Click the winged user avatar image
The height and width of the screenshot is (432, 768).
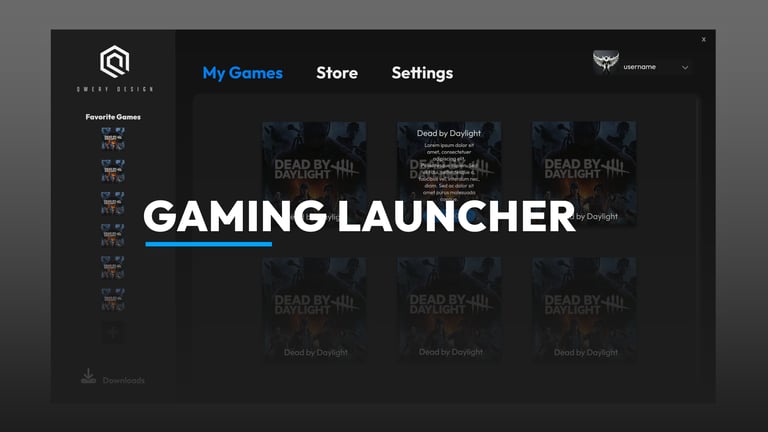point(606,62)
